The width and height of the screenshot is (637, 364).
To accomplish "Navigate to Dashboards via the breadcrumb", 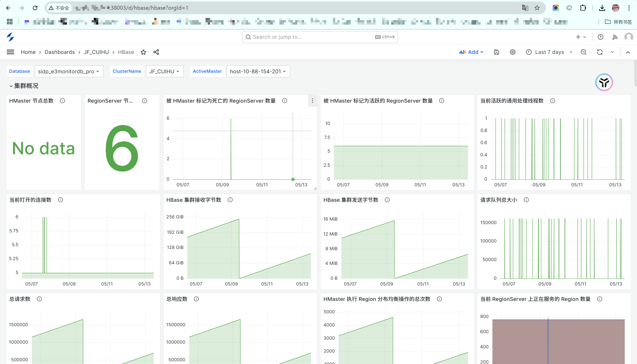I will (59, 52).
